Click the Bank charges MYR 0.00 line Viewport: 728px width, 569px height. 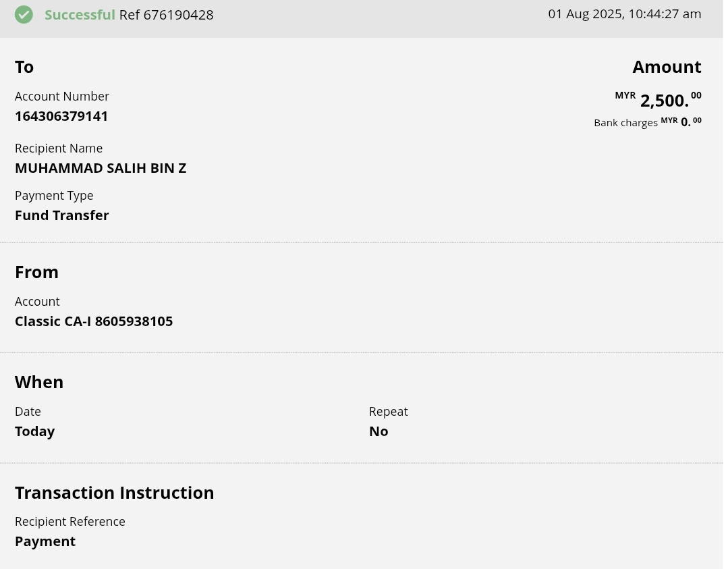coord(647,122)
